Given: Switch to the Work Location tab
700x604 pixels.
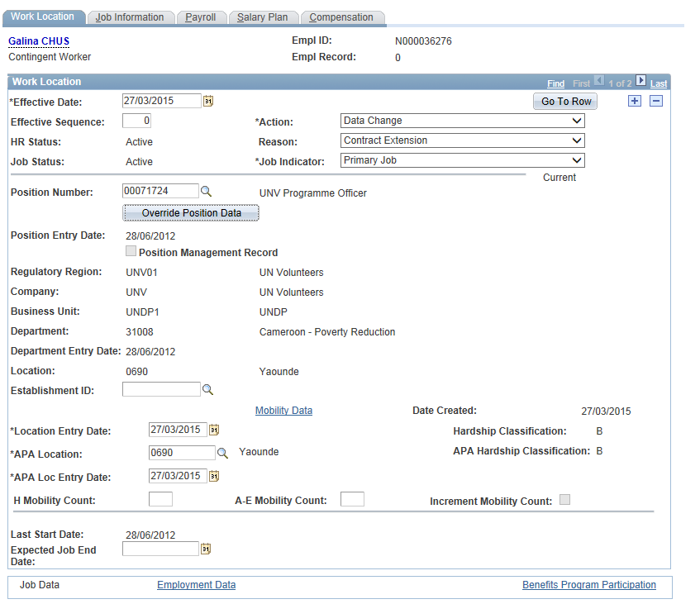Looking at the screenshot, I should coord(43,17).
